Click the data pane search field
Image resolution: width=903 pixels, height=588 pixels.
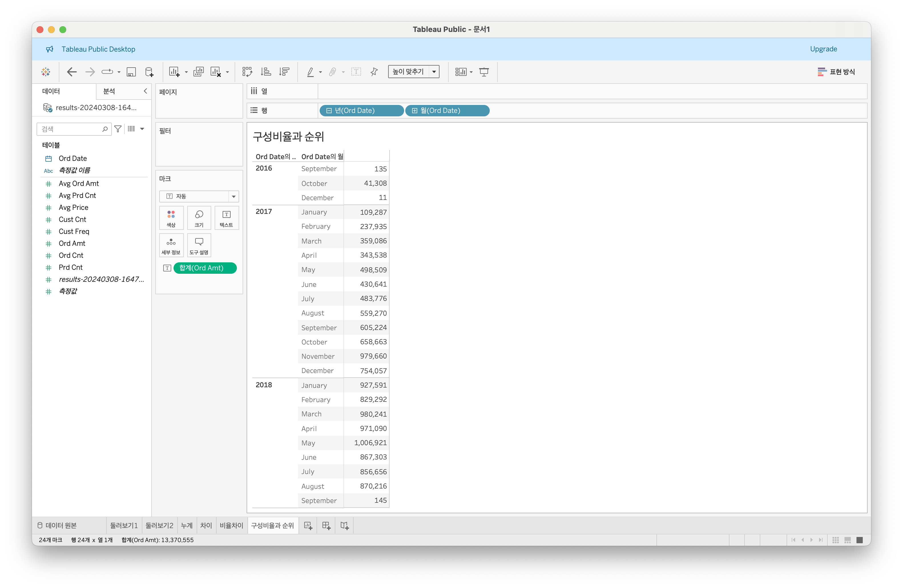point(70,129)
